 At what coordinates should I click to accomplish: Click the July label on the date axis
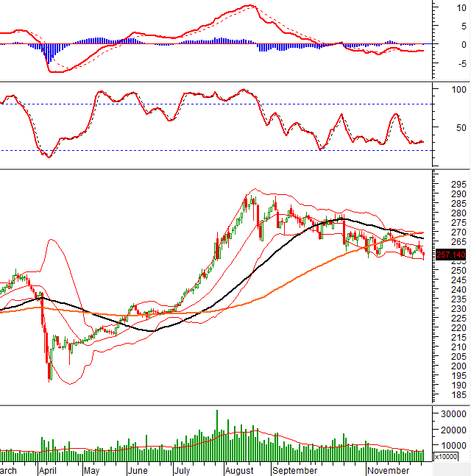pos(183,469)
